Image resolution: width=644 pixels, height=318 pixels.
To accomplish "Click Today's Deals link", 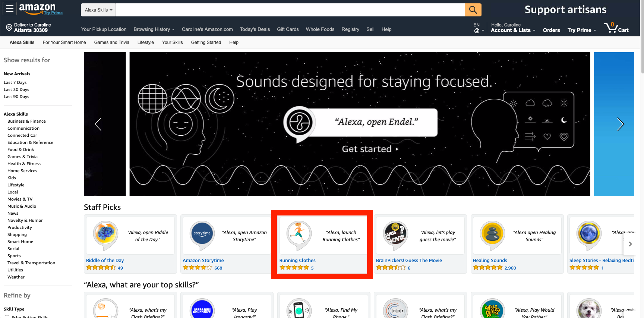I will point(255,29).
